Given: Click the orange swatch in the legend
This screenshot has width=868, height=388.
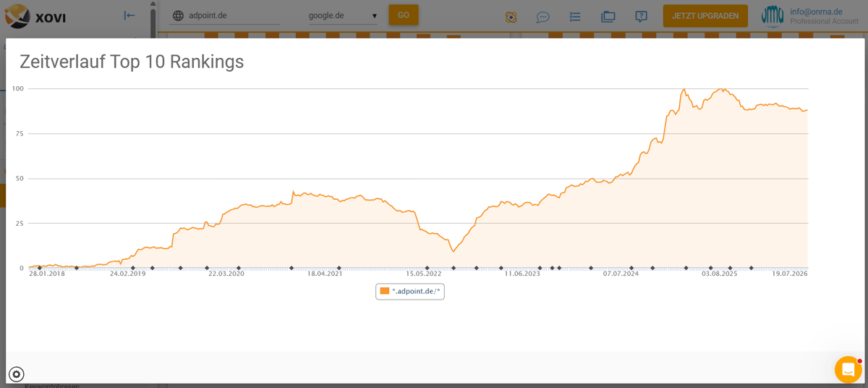Looking at the screenshot, I should pyautogui.click(x=385, y=291).
